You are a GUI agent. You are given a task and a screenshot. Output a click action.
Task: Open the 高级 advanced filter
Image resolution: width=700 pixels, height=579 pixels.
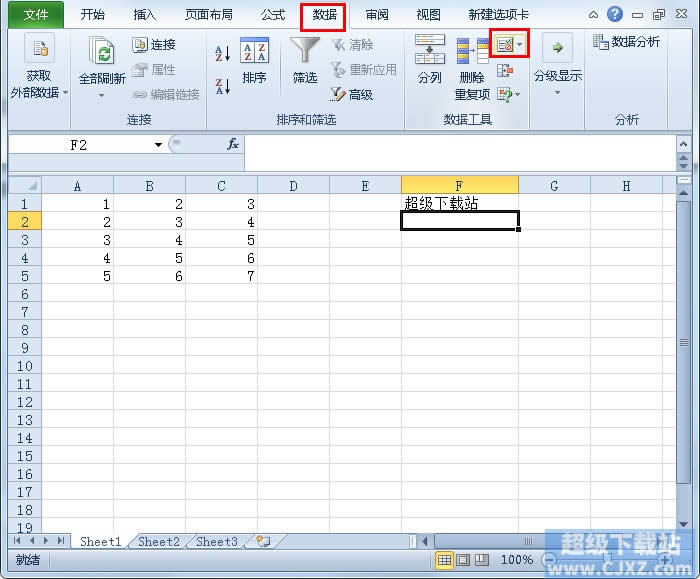point(351,95)
